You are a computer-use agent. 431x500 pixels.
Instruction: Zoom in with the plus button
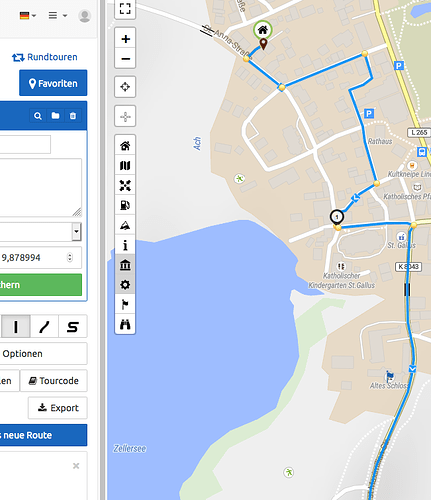point(125,39)
